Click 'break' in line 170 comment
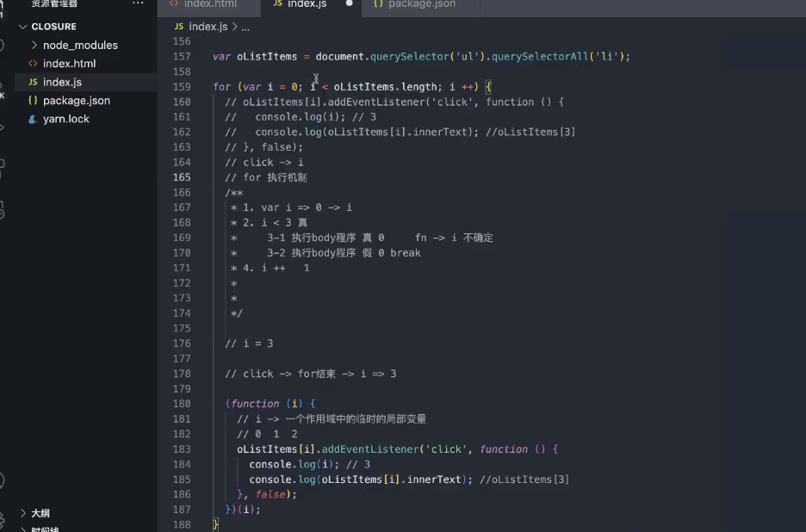The image size is (806, 532). coord(405,253)
